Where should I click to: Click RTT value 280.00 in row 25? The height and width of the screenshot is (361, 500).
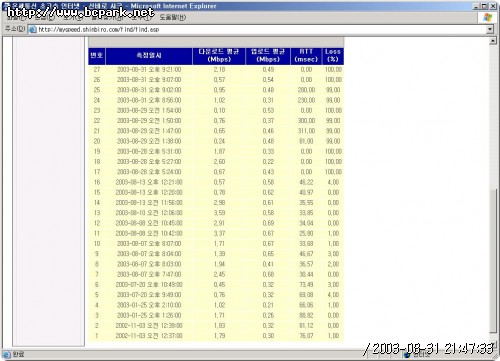click(306, 90)
